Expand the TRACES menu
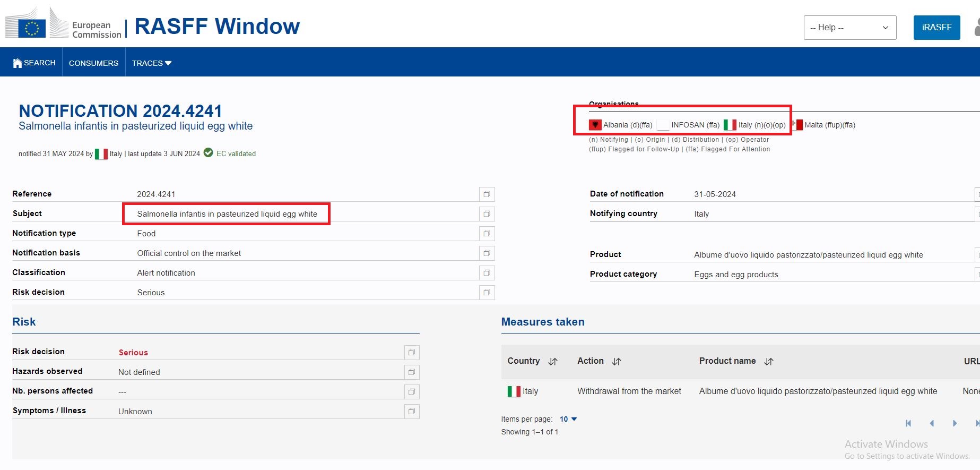Screen dimensions: 980x470 (152, 63)
